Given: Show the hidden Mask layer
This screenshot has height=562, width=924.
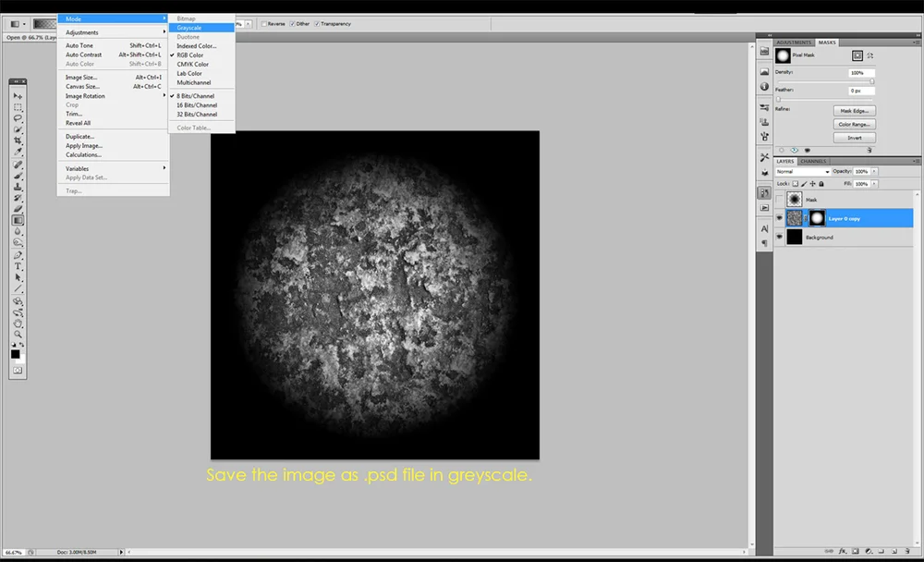Looking at the screenshot, I should (x=779, y=200).
